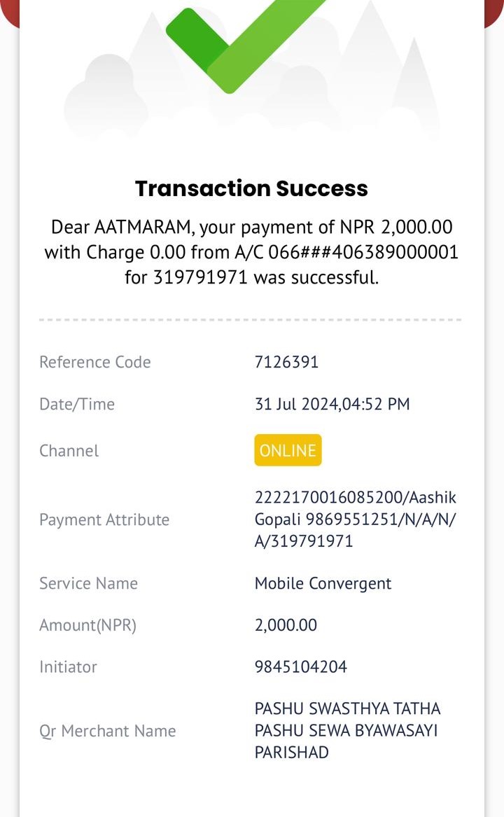Select the reference code 7126391

click(x=286, y=362)
